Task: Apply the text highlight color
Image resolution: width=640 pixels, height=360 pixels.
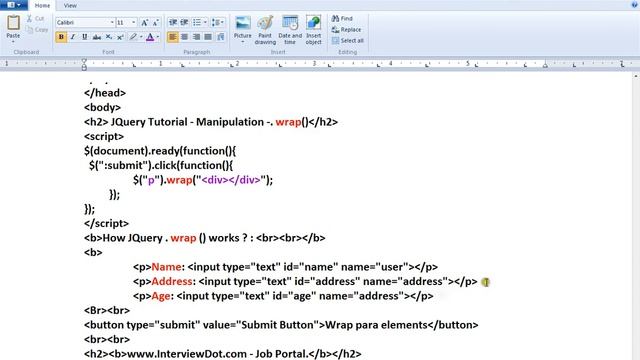Action: tap(133, 37)
